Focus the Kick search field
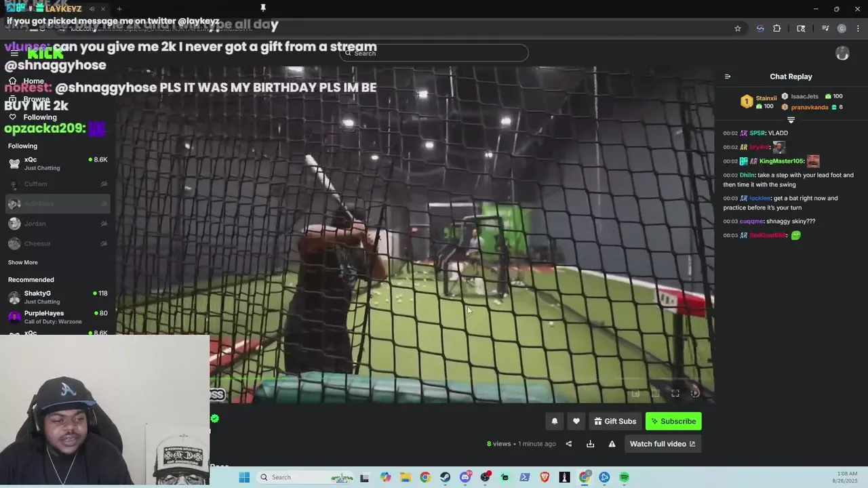Screen dimensions: 868x488 pyautogui.click(x=434, y=53)
